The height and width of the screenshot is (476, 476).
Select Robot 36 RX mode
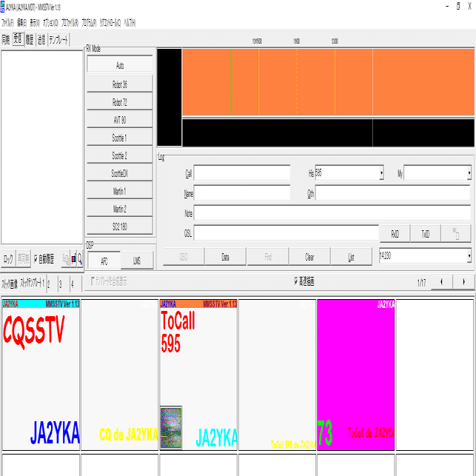(120, 84)
